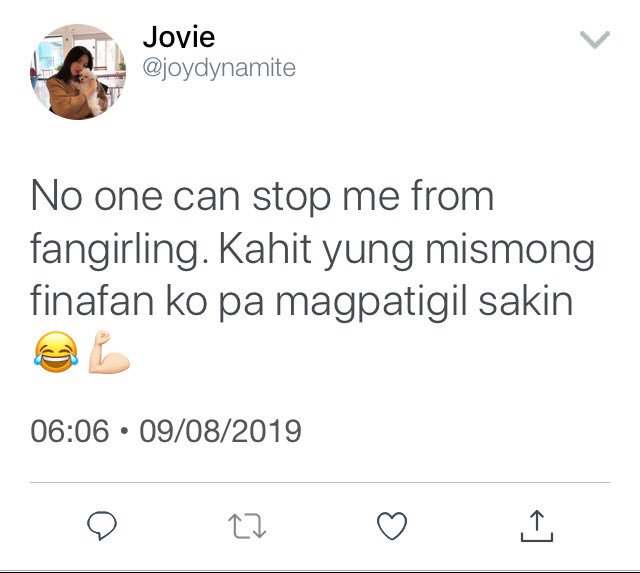This screenshot has height=573, width=640.
Task: Click the tears of joy emoji
Action: [x=56, y=352]
